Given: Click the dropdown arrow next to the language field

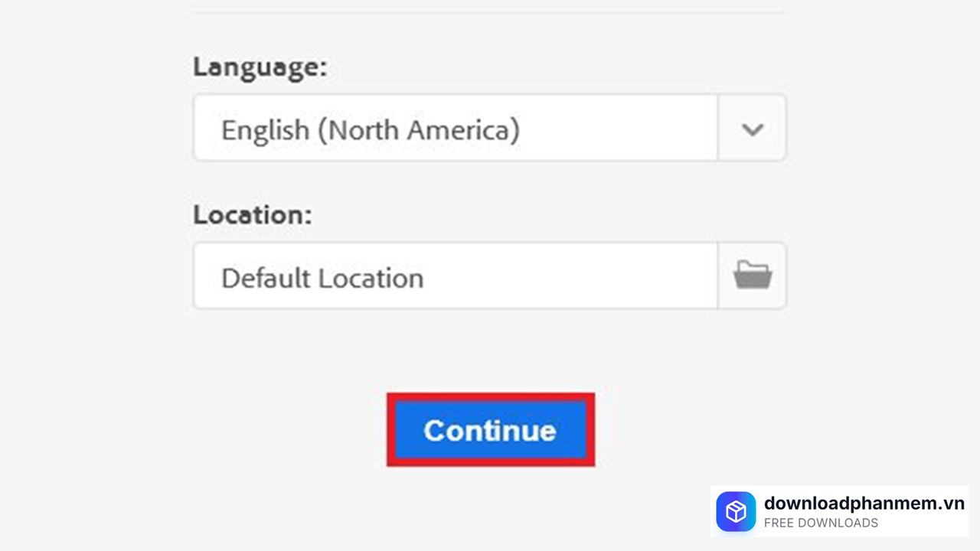Looking at the screenshot, I should click(751, 128).
